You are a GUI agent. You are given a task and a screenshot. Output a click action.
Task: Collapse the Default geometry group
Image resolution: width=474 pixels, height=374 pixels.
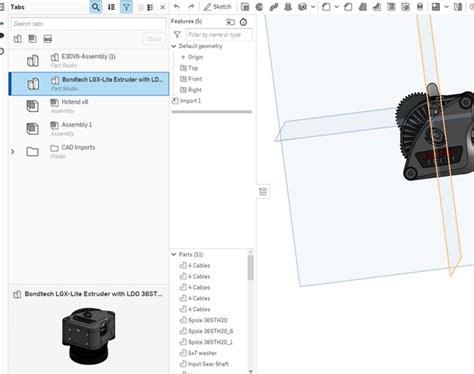174,46
